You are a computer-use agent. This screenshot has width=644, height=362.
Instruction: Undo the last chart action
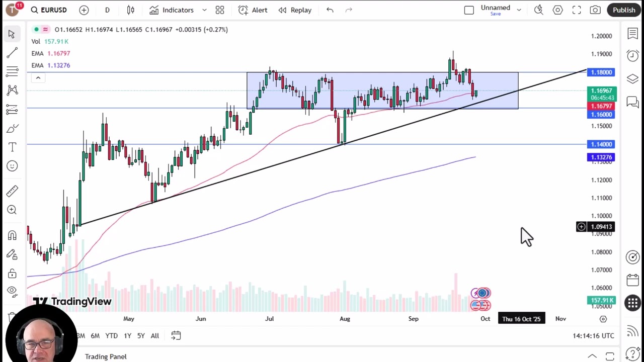point(330,10)
